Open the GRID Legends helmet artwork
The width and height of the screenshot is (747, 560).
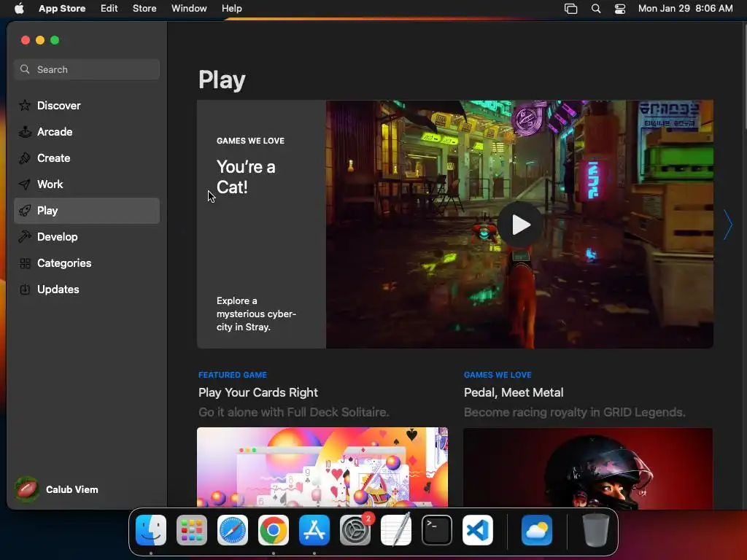click(588, 467)
